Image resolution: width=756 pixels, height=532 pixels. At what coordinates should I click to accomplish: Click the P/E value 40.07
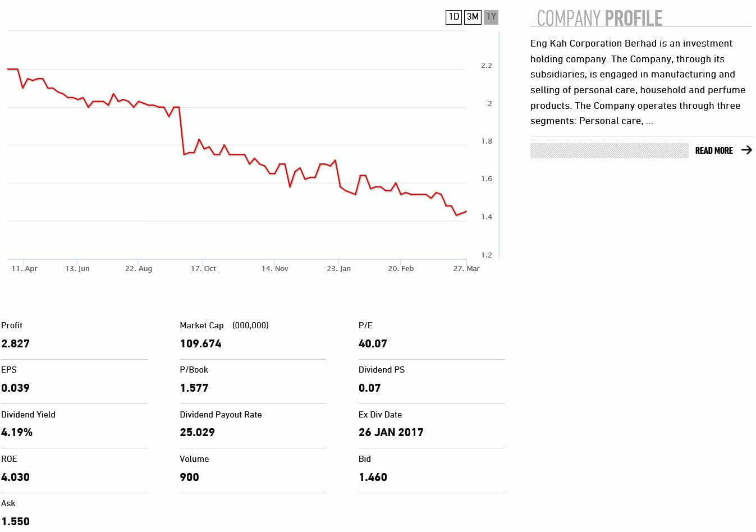[373, 343]
